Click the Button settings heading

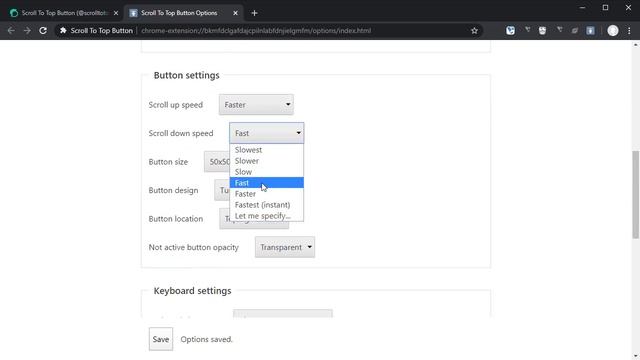point(187,75)
